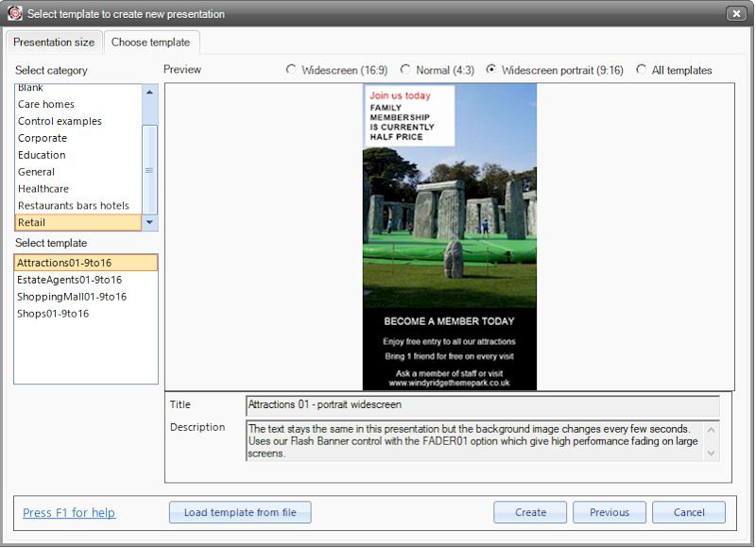Go back with the Previous button
The image size is (756, 548).
click(610, 512)
